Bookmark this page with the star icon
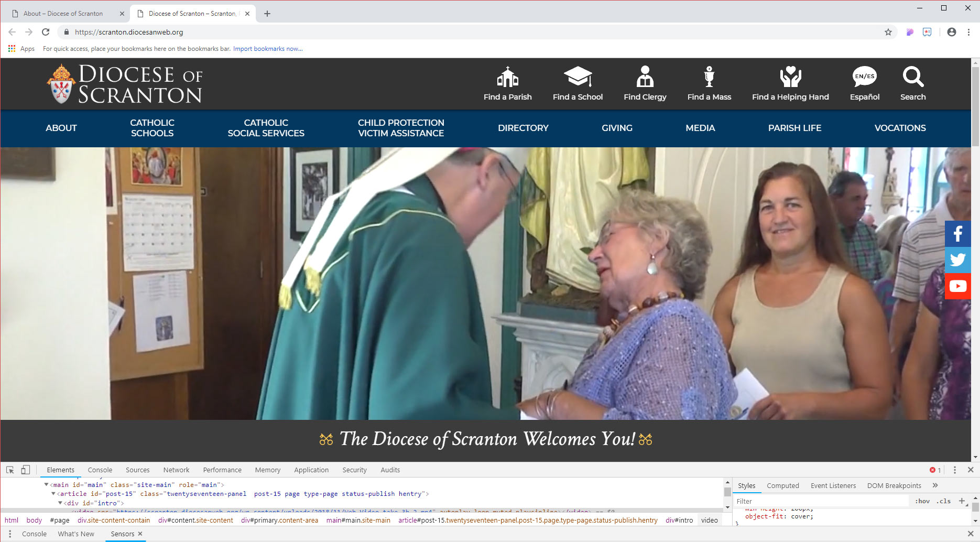 pyautogui.click(x=888, y=32)
